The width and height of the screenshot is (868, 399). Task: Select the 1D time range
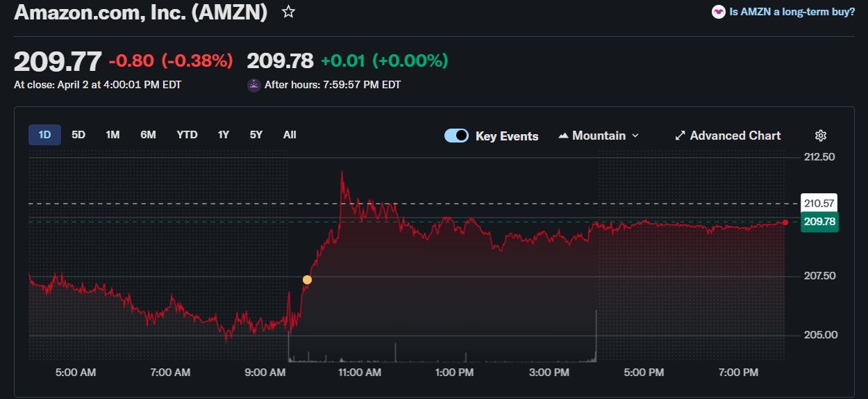44,135
